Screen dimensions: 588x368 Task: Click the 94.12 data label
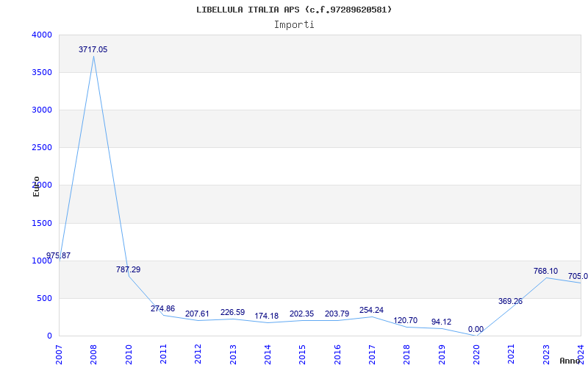tap(442, 322)
